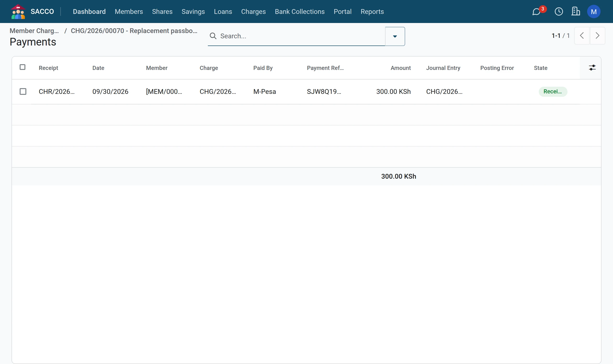Sort by the Journal Entry column header

[x=443, y=68]
